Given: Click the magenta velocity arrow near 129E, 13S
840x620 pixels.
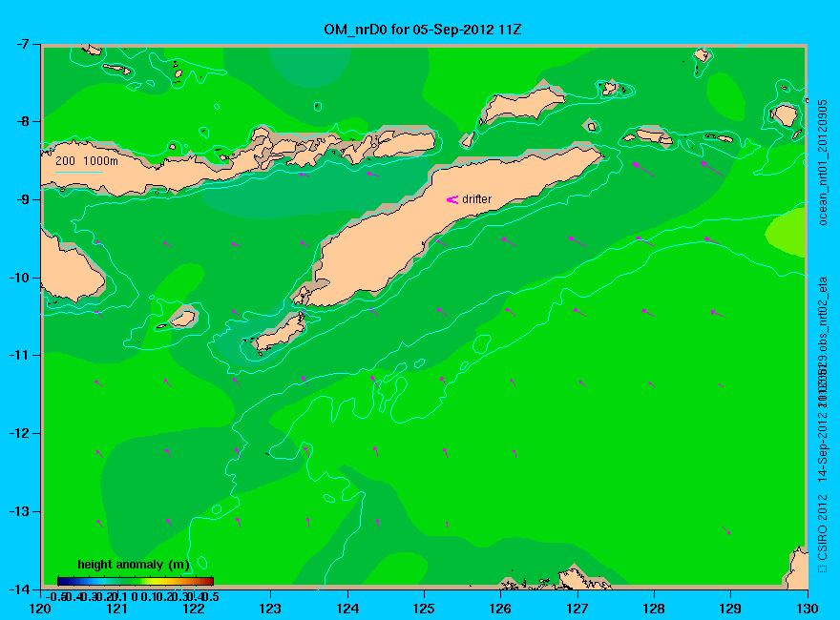Looking at the screenshot, I should 726,530.
